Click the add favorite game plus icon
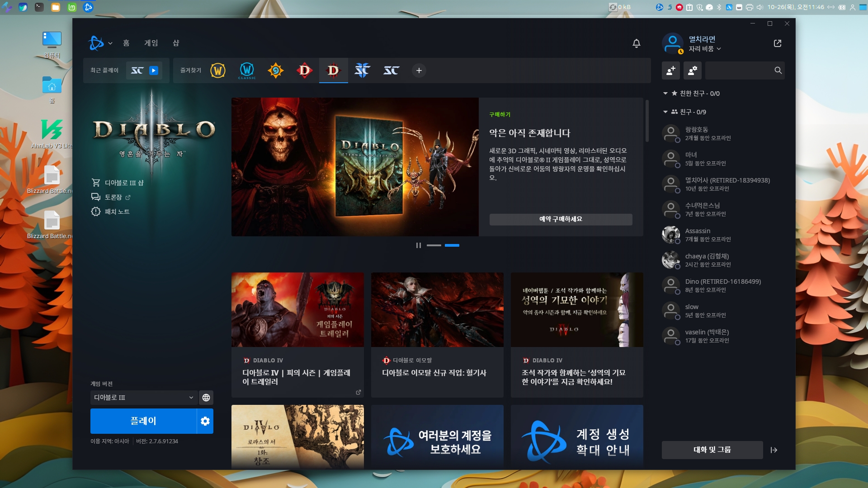This screenshot has height=488, width=868. (x=419, y=70)
